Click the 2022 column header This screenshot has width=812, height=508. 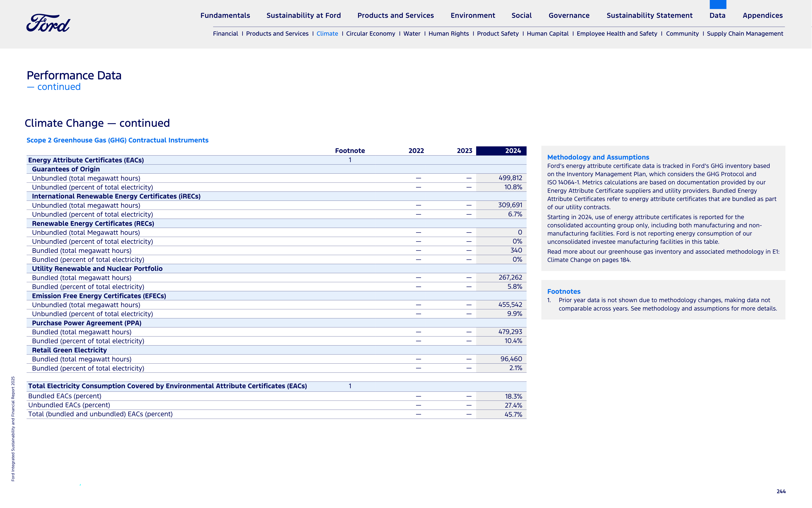point(416,151)
